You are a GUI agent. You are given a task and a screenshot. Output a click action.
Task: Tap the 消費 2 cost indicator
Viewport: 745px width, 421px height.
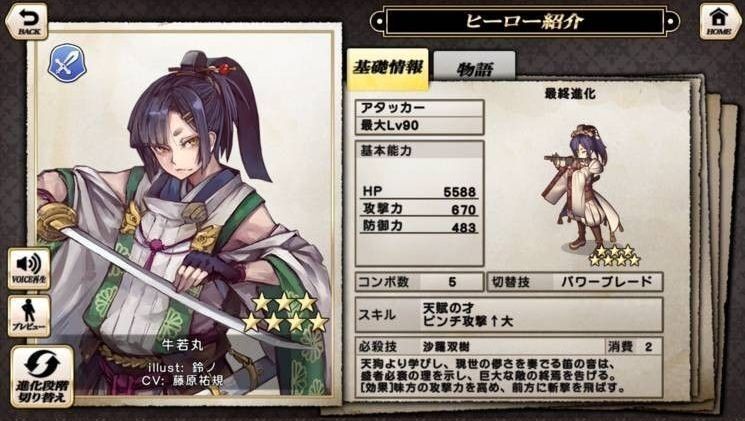[x=634, y=346]
